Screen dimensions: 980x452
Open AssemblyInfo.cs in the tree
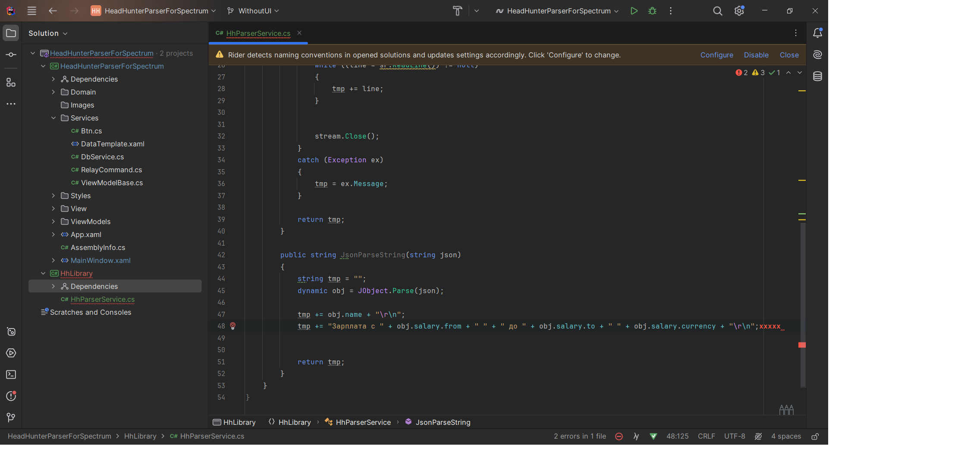coord(97,247)
